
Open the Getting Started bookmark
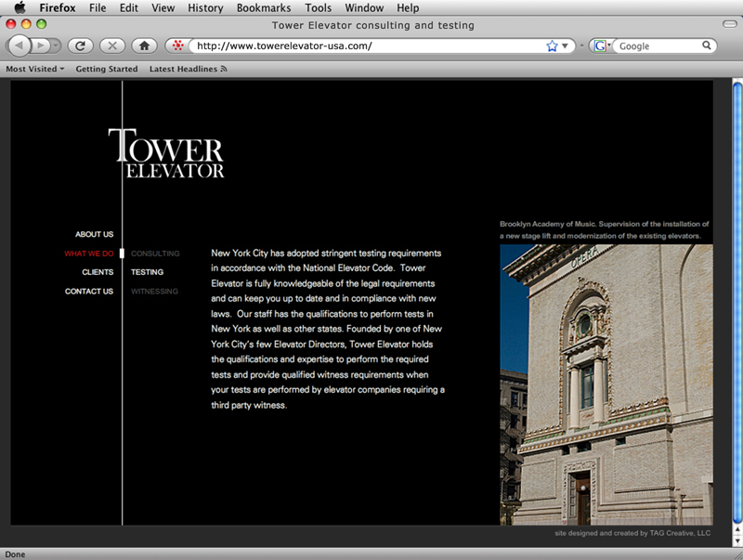(106, 69)
